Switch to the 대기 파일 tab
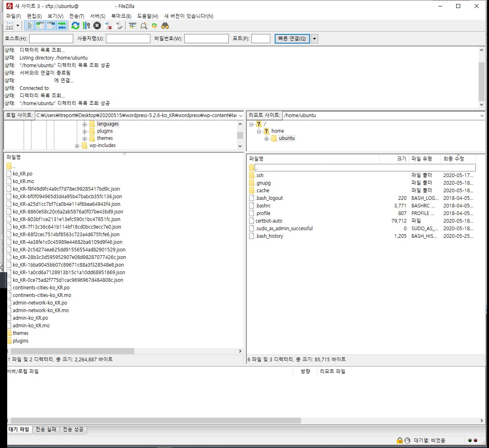The height and width of the screenshot is (448, 489). click(x=19, y=430)
